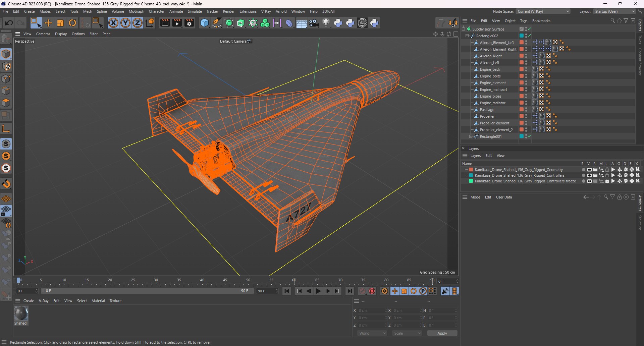Click Enable Axis L-shaped icon

click(6, 128)
